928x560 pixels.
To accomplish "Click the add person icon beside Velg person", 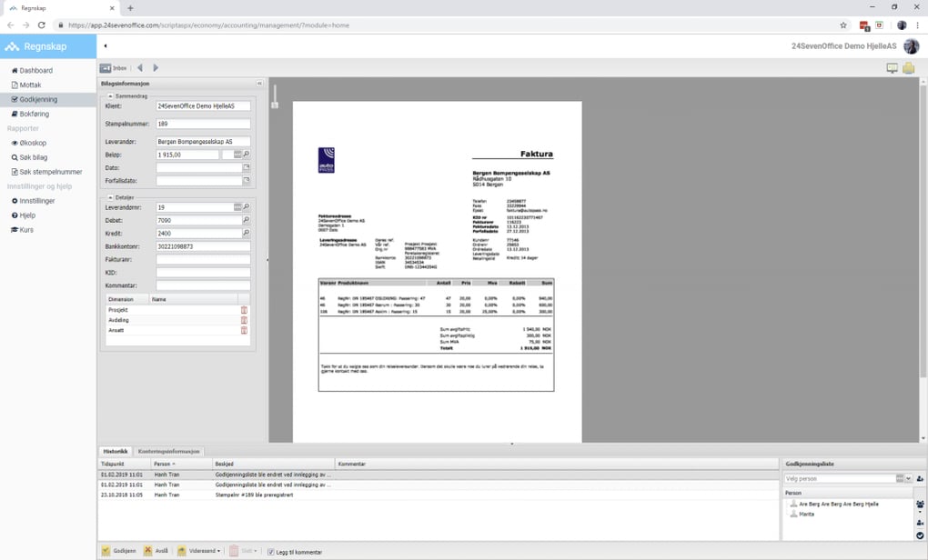I will point(920,478).
